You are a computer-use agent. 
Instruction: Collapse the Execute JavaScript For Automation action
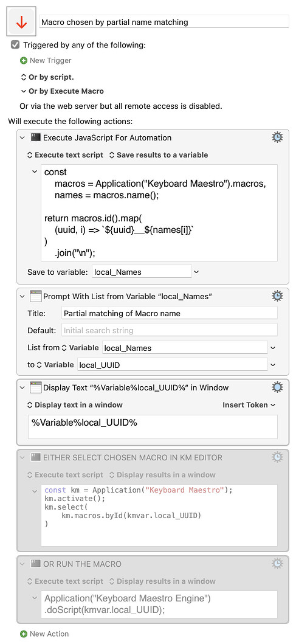click(x=22, y=137)
